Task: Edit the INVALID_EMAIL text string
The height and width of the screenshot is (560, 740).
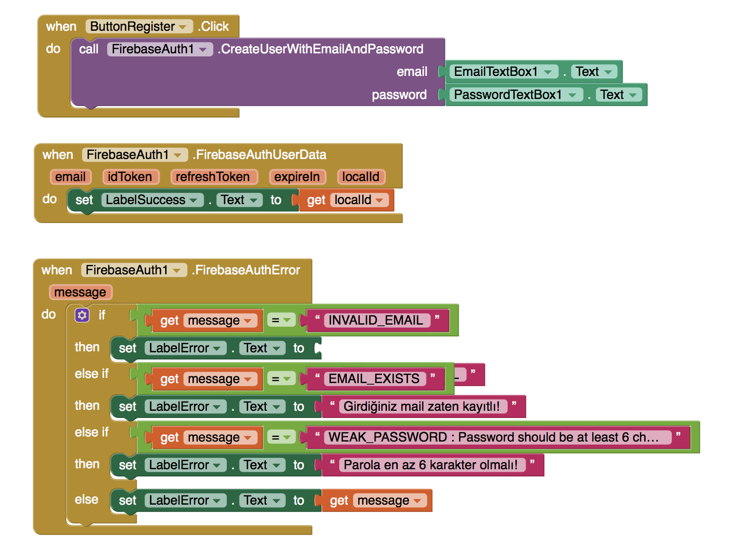Action: coord(376,321)
